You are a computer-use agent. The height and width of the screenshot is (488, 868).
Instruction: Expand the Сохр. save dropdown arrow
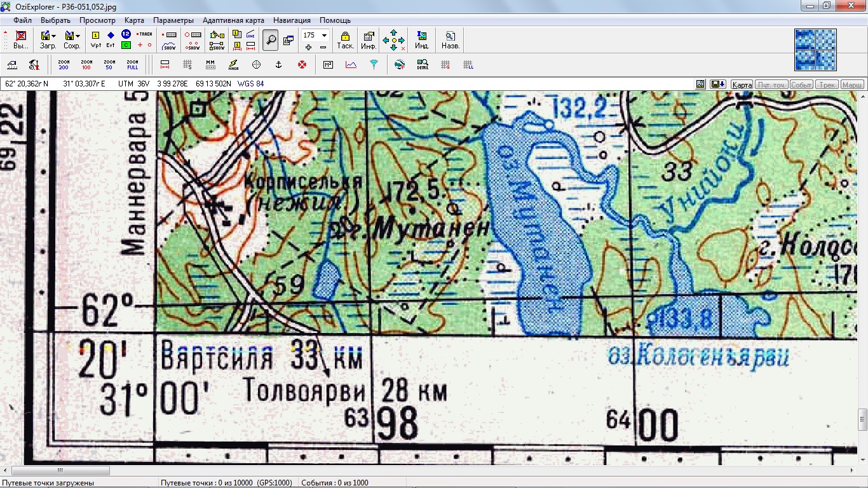click(78, 36)
